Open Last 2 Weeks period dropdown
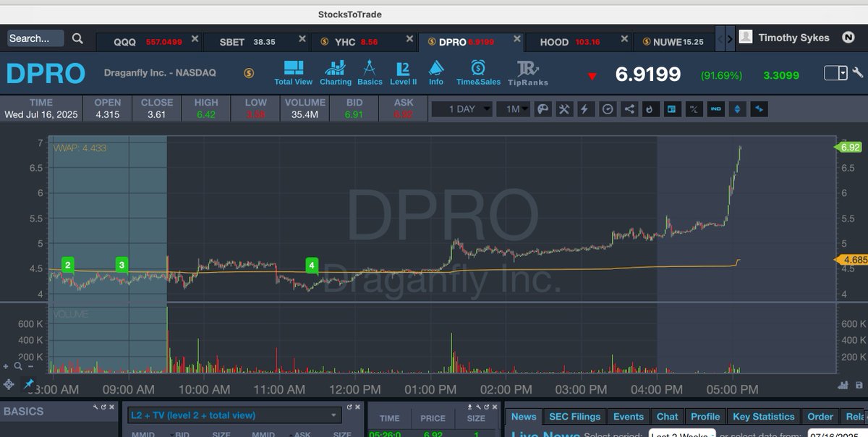 682,434
